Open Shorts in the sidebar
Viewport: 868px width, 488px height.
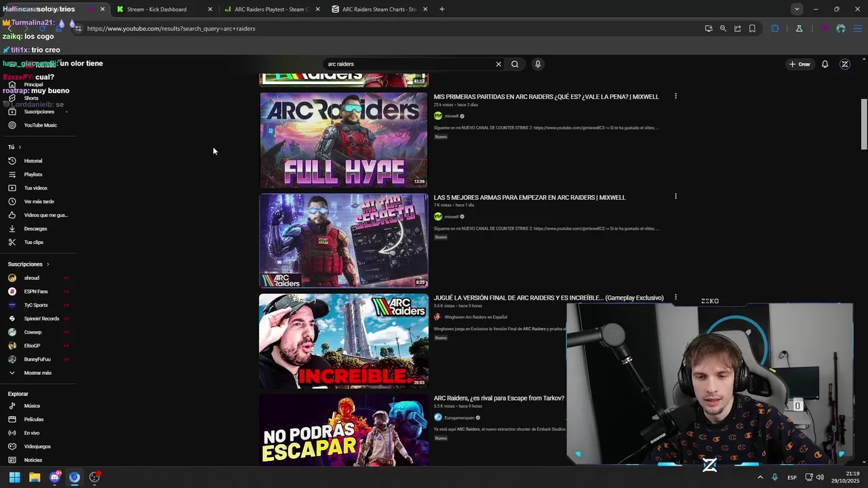[31, 98]
